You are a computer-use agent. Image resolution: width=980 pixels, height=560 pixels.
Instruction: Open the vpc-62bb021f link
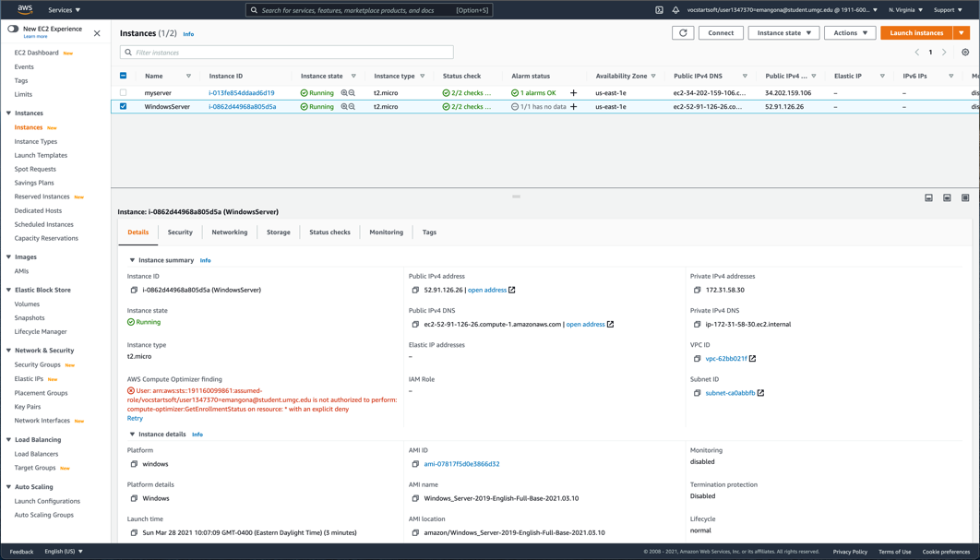[x=725, y=359]
